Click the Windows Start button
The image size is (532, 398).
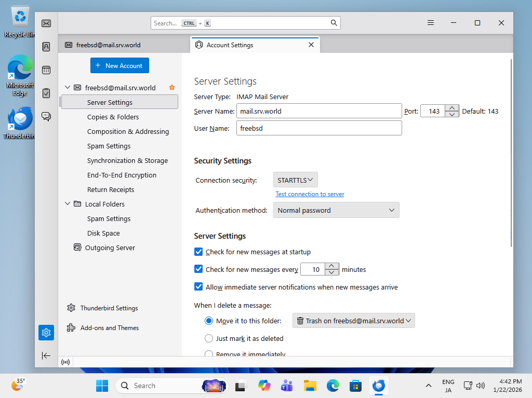[x=102, y=386]
